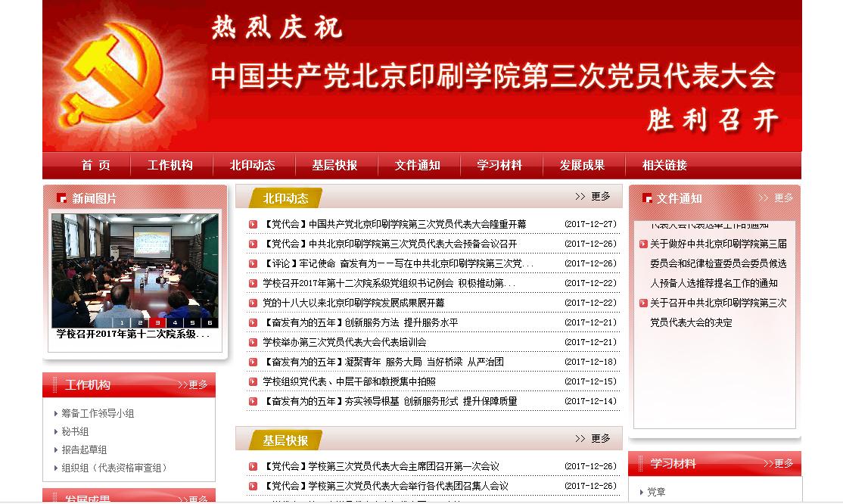The width and height of the screenshot is (843, 504).
Task: Go to 北印动态 in the navigation bar
Action: 252,165
